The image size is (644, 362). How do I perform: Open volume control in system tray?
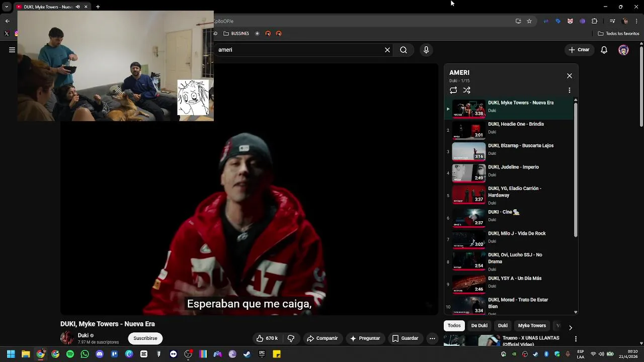[601, 354]
